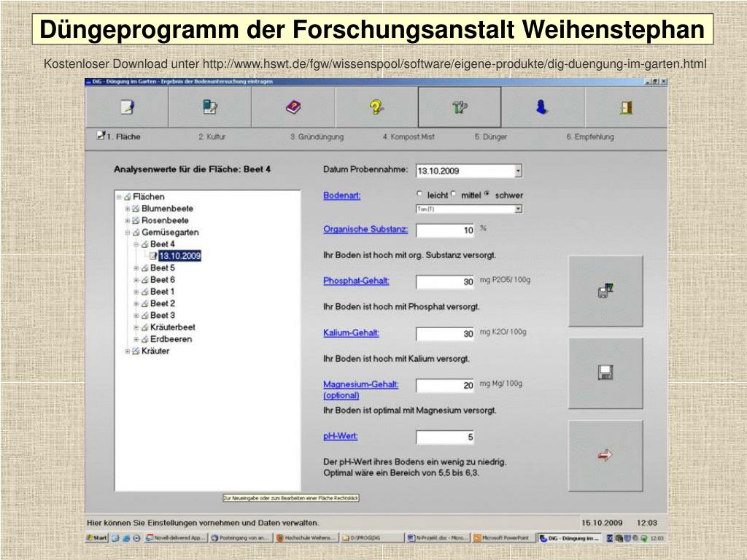Open the Organische Substanz link
The width and height of the screenshot is (747, 560).
click(365, 229)
